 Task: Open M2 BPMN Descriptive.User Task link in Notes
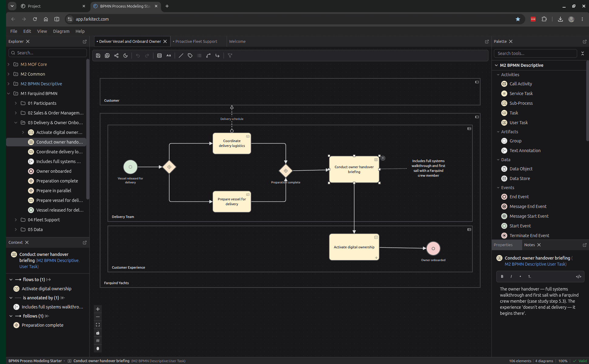pos(535,264)
